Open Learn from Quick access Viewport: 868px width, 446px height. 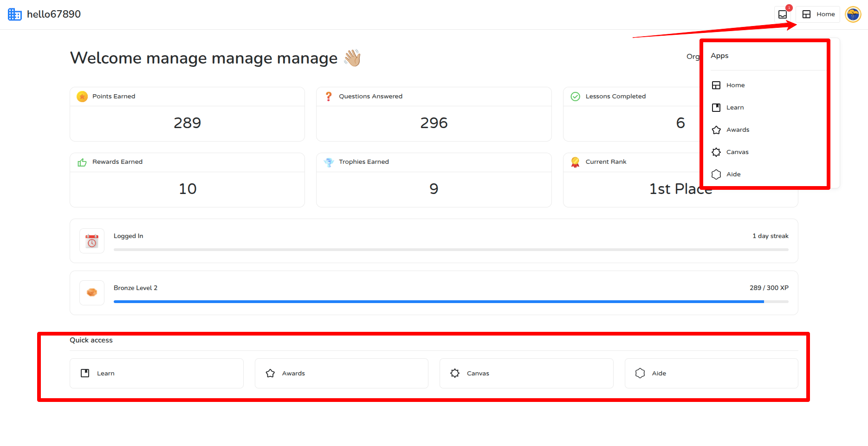(156, 373)
